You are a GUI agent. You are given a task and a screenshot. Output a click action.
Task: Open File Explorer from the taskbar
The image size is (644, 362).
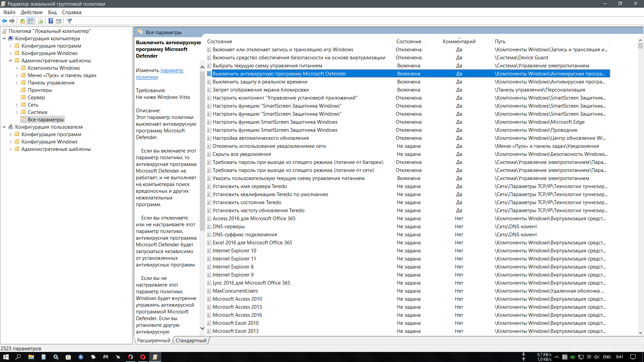(31, 357)
